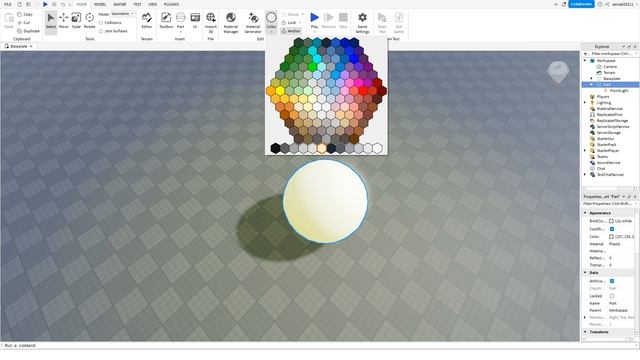Screen dimensions: 640x360
Task: Open the Material Generator
Action: (253, 23)
